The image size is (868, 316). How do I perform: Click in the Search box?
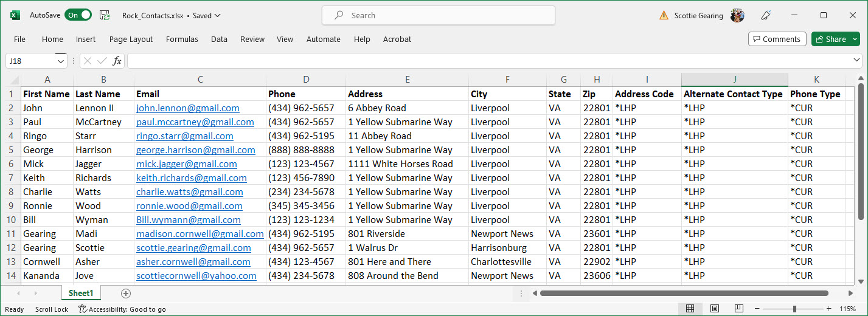pos(438,15)
